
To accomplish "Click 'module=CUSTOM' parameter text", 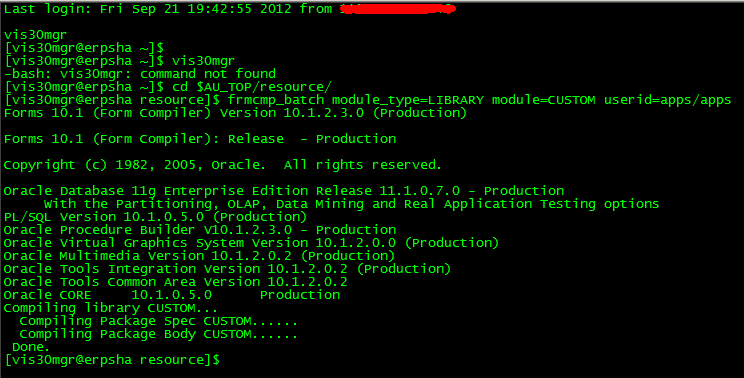I will point(543,100).
